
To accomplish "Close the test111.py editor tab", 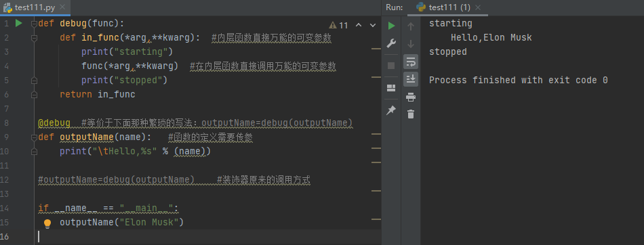I will click(62, 7).
